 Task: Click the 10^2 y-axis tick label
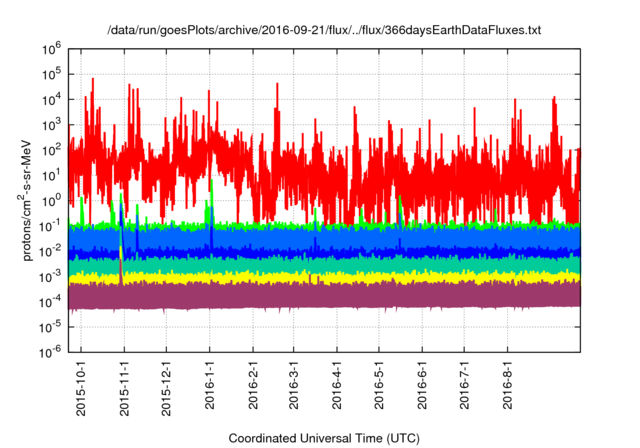(x=51, y=151)
